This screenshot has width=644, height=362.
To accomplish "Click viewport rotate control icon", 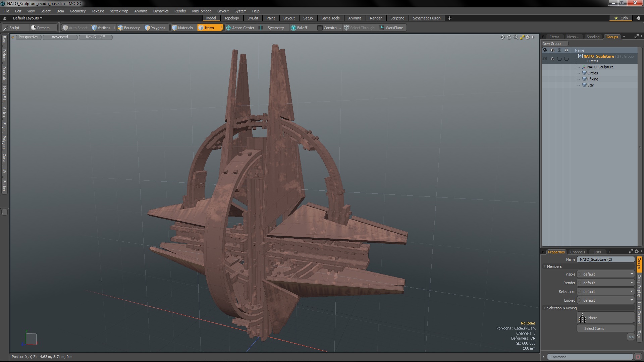I will [x=509, y=37].
